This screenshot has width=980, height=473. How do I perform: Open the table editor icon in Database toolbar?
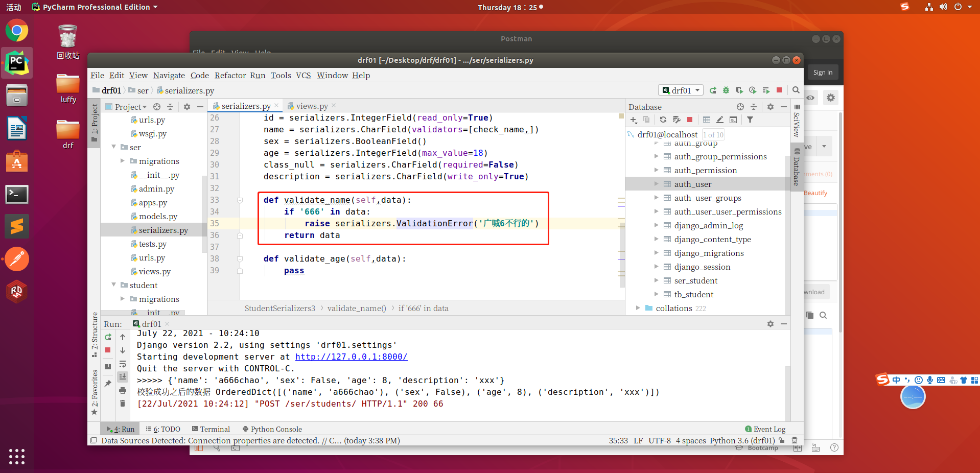coord(707,120)
